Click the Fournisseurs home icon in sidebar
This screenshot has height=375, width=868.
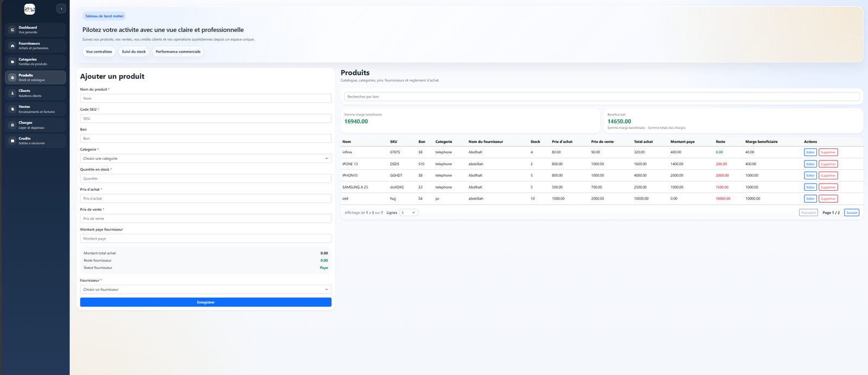[x=12, y=46]
